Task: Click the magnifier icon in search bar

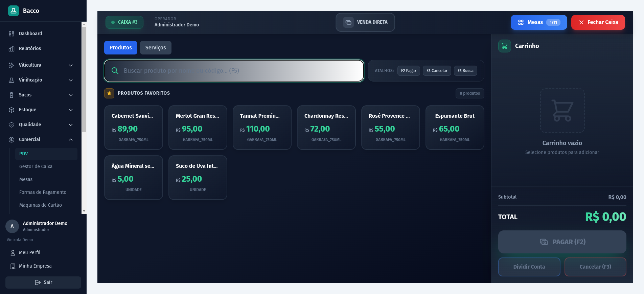Action: [x=115, y=71]
